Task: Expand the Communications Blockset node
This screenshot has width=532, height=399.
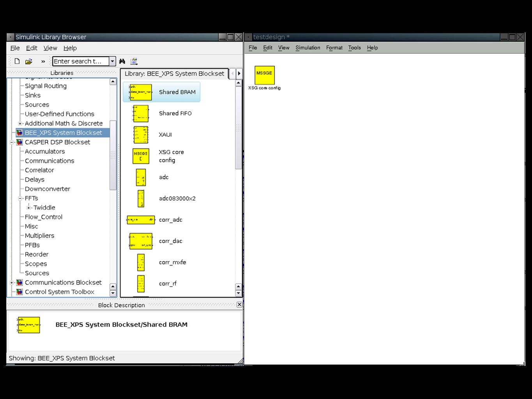Action: 12,282
